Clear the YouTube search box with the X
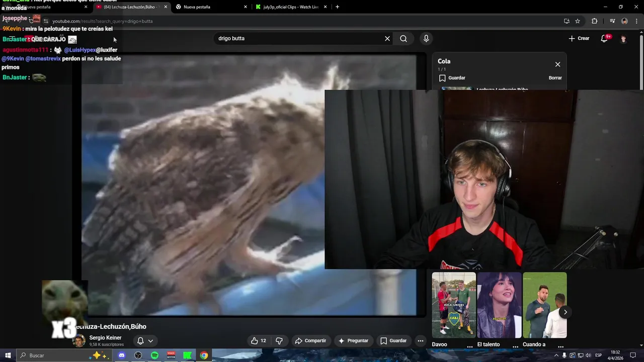 point(387,39)
